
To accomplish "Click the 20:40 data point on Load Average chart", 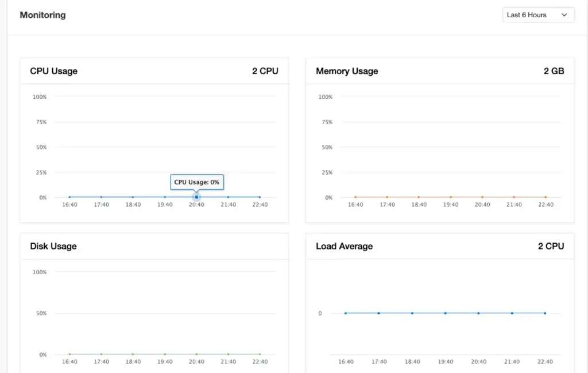I will click(x=478, y=313).
